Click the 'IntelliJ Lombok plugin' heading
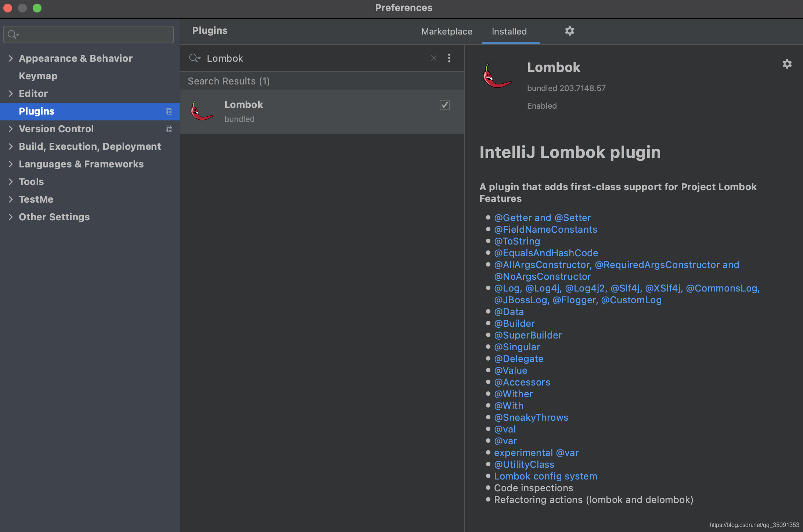 click(x=570, y=152)
